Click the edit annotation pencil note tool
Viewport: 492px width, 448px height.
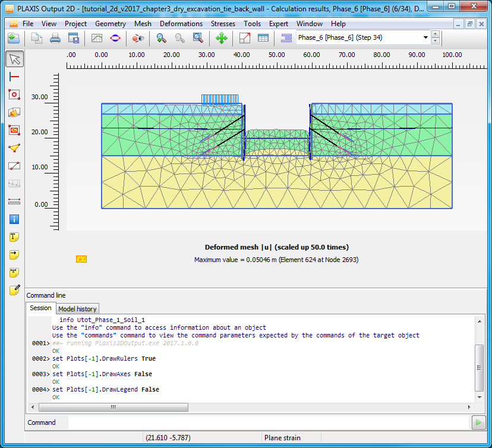(15, 291)
